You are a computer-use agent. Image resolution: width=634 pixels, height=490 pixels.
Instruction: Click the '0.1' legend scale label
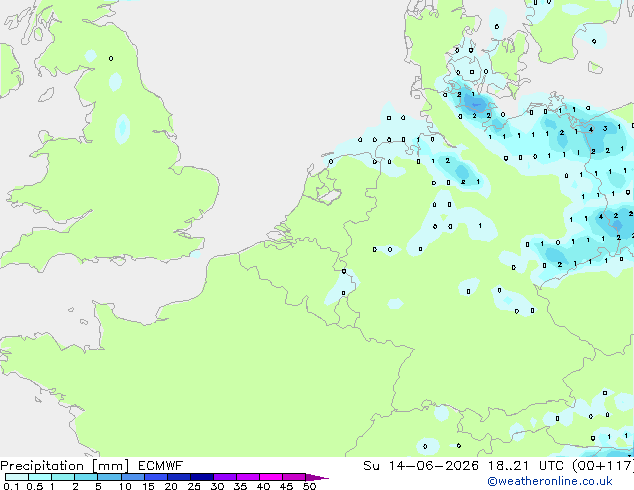pos(11,486)
